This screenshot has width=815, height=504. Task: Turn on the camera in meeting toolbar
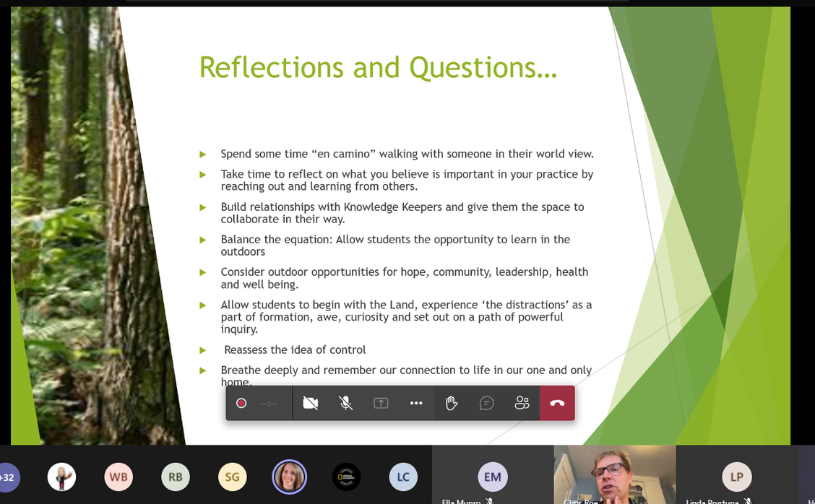[x=310, y=403]
